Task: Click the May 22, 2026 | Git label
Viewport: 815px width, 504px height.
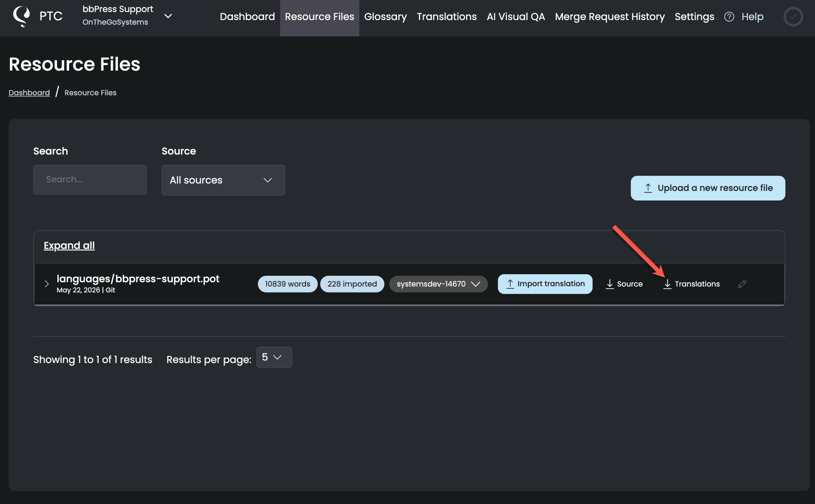Action: click(86, 290)
